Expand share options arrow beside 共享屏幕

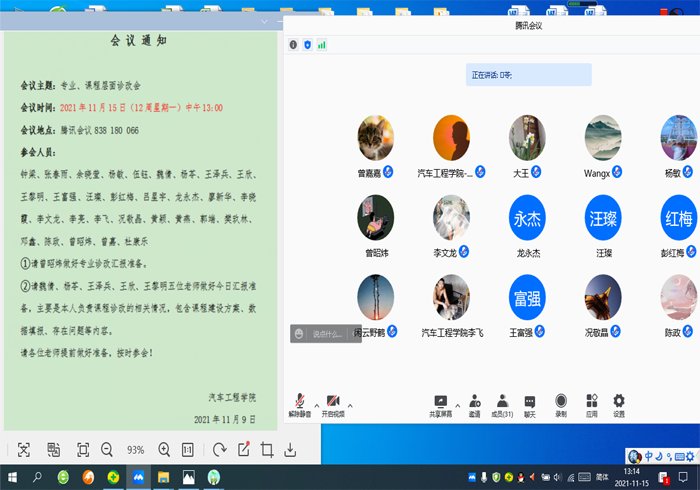coord(457,406)
